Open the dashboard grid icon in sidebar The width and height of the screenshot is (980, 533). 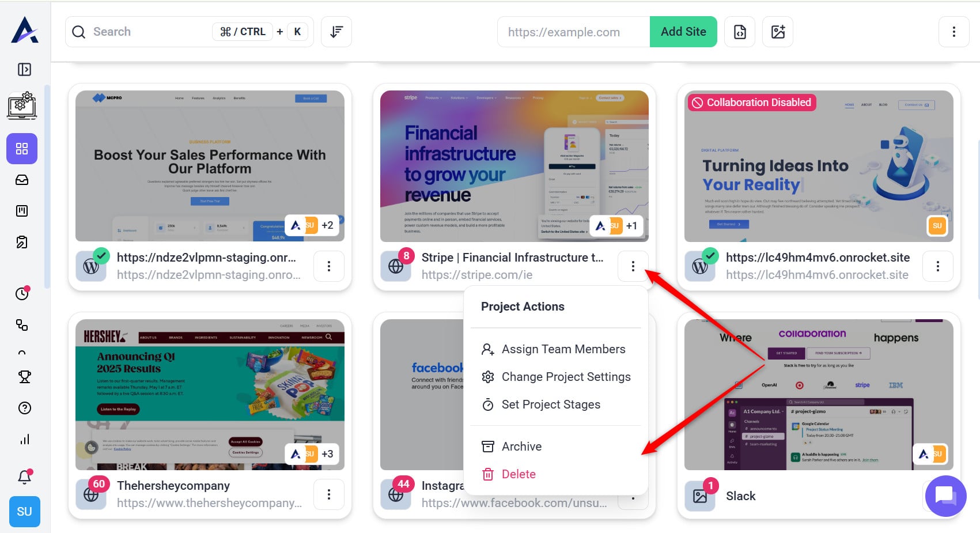[22, 149]
